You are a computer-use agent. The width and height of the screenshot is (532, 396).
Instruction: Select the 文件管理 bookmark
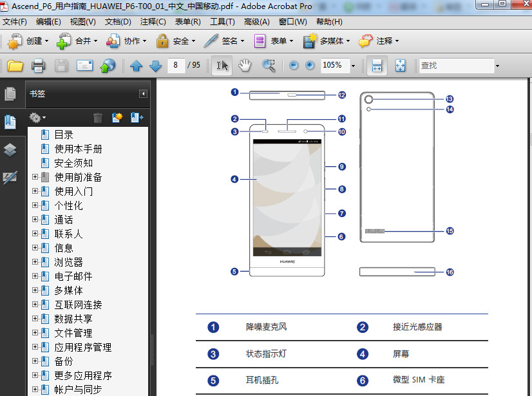(x=73, y=333)
